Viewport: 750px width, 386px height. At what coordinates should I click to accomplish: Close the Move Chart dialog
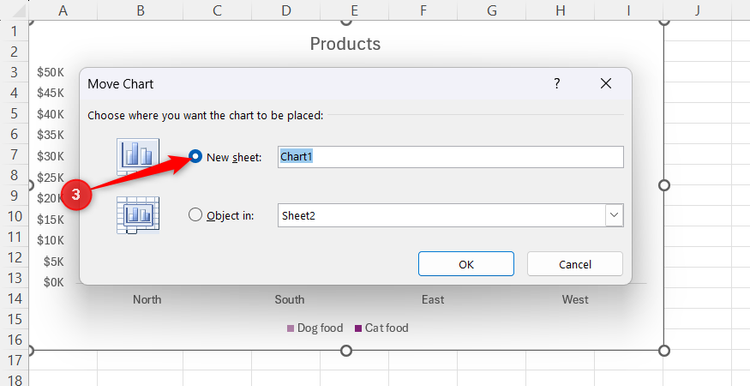click(606, 84)
